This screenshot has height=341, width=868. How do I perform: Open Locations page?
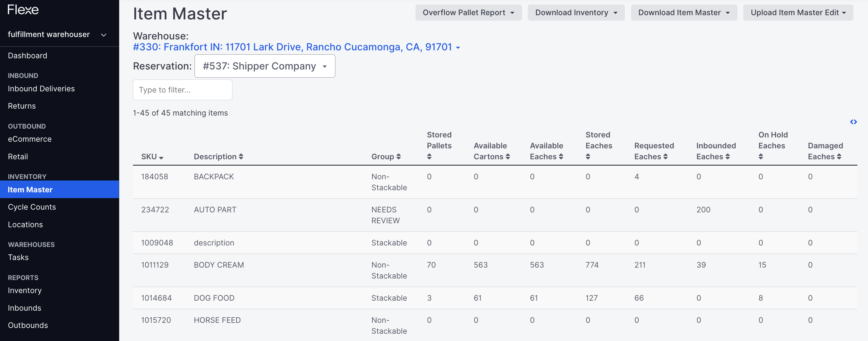25,225
